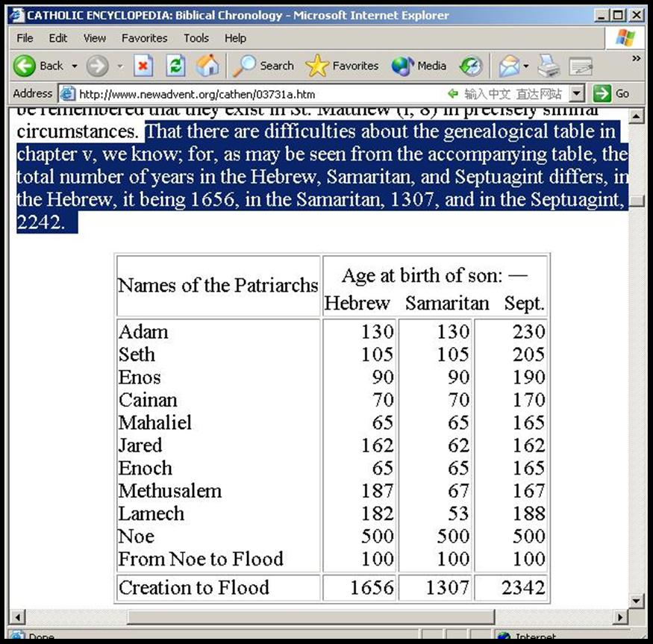Click the green Back arrow icon
The height and width of the screenshot is (644, 653).
(24, 66)
